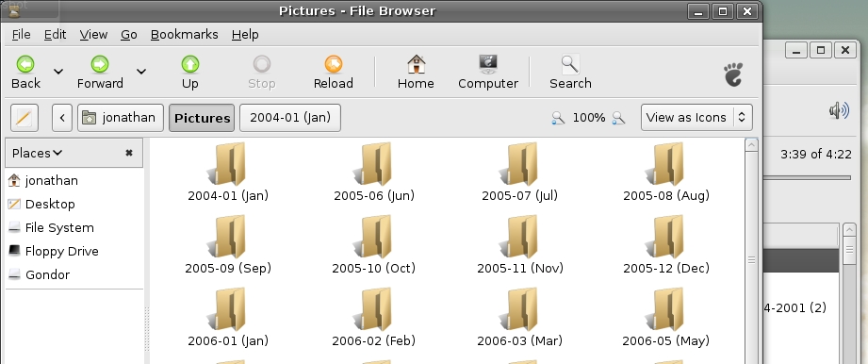Click the zoom in magnifier
868x364 pixels.
[618, 118]
